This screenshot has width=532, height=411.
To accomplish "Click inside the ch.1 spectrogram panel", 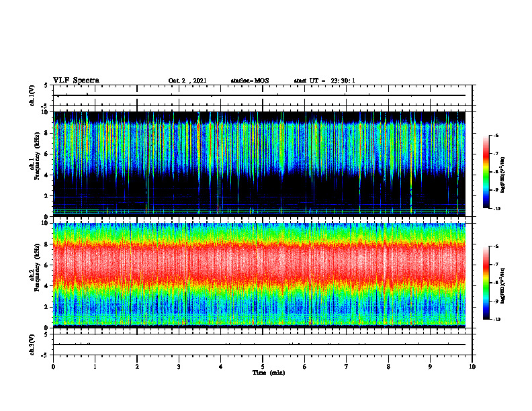I will 259,164.
